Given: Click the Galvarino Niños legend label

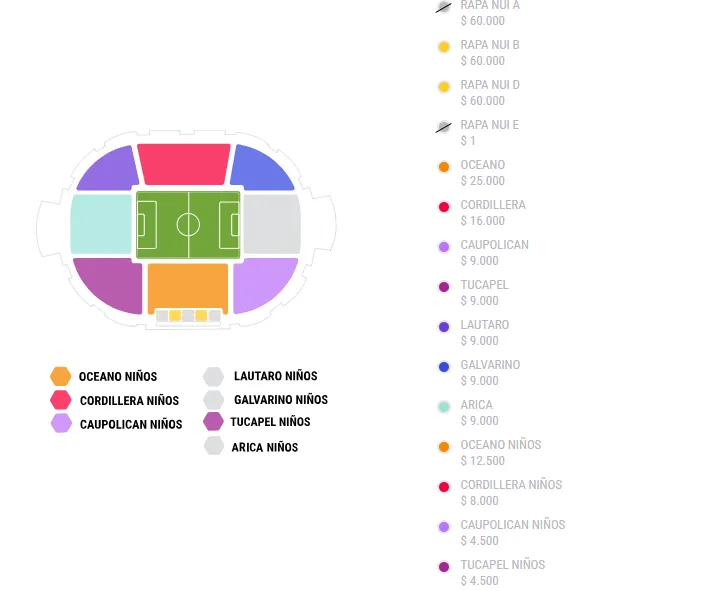Looking at the screenshot, I should click(x=280, y=399).
